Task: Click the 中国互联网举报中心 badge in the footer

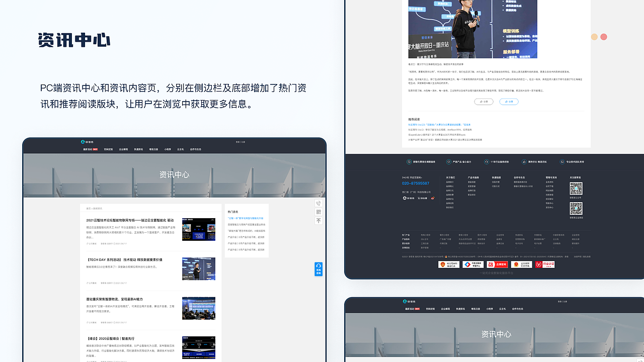Action: tap(473, 264)
